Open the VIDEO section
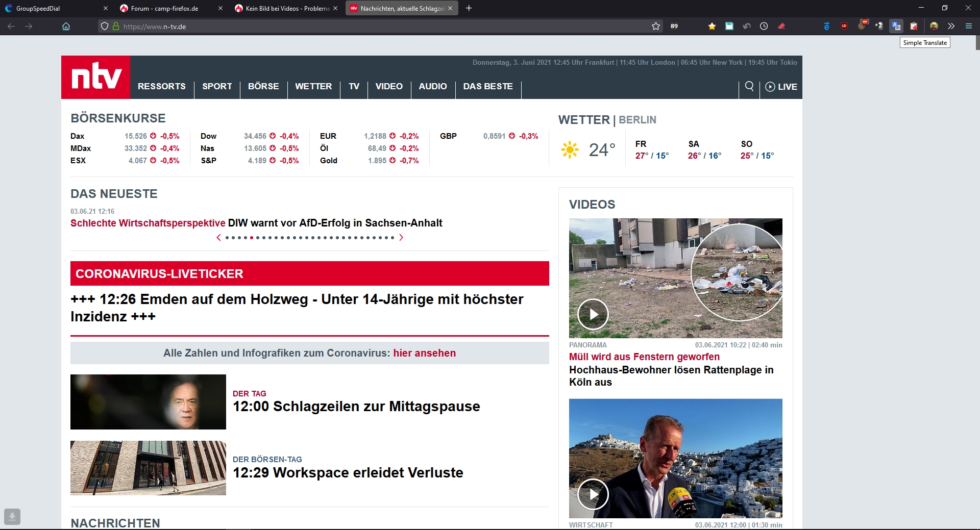Screen dimensions: 980x530 tap(389, 87)
